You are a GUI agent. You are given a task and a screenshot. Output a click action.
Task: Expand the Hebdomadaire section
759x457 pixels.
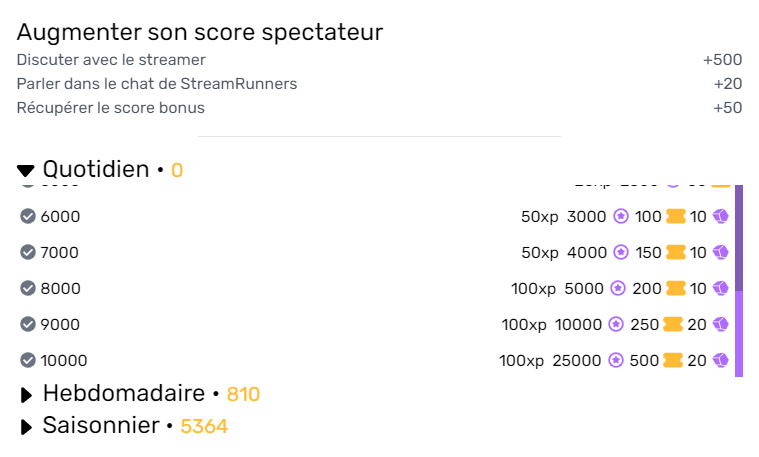coord(27,395)
